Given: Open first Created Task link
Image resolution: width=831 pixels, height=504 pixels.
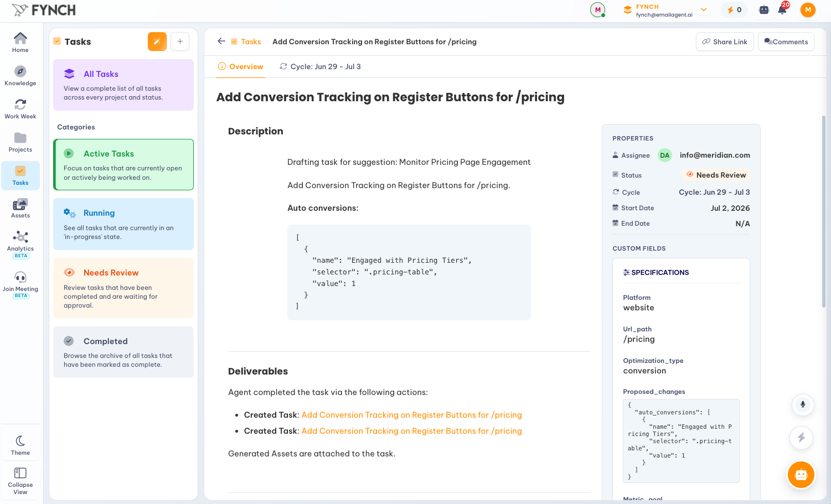Looking at the screenshot, I should click(x=411, y=415).
